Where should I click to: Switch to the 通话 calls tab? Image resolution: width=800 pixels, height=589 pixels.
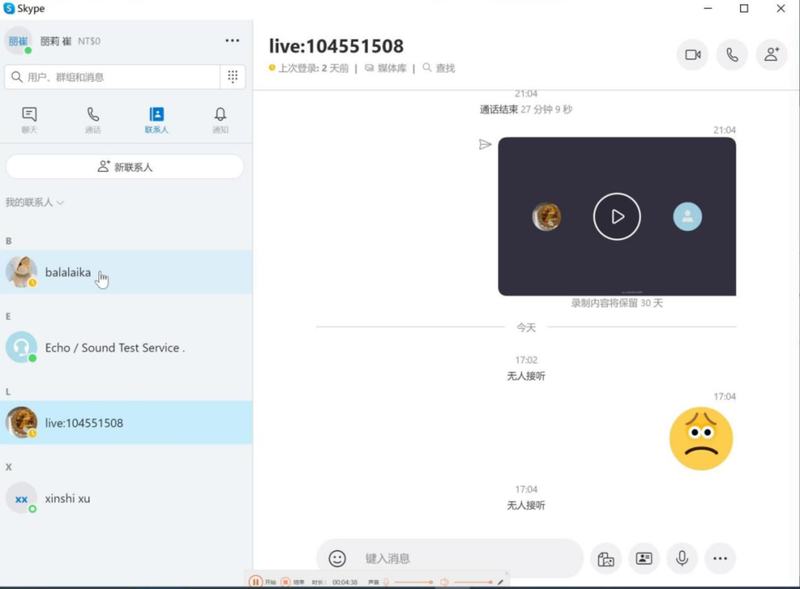[94, 118]
